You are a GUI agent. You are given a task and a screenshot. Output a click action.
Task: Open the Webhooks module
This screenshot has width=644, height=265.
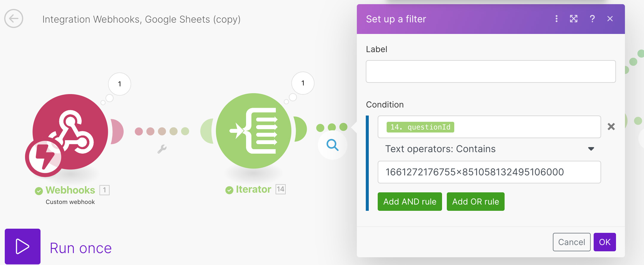[70, 132]
